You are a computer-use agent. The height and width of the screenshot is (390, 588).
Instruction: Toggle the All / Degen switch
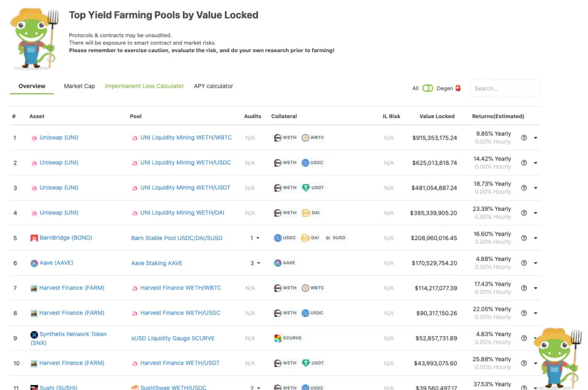click(428, 88)
